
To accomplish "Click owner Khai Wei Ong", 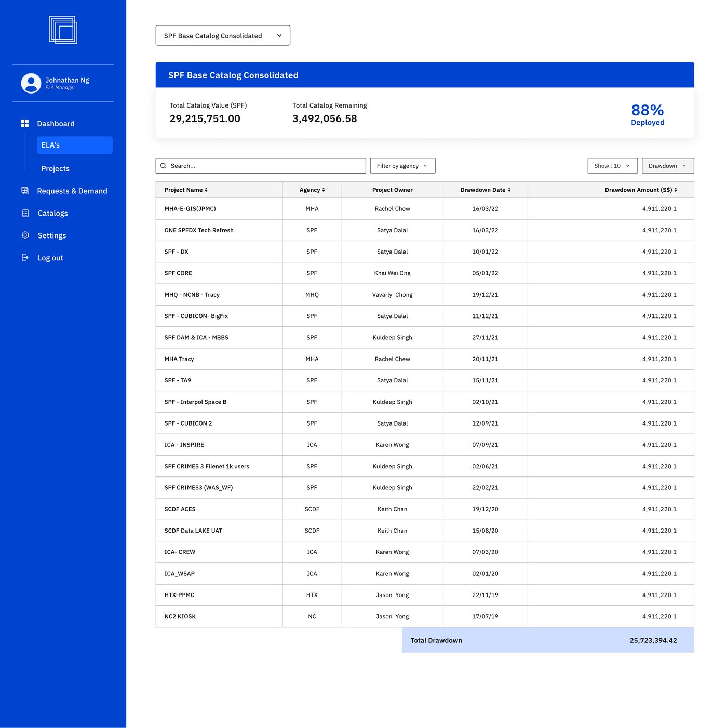I will click(392, 273).
